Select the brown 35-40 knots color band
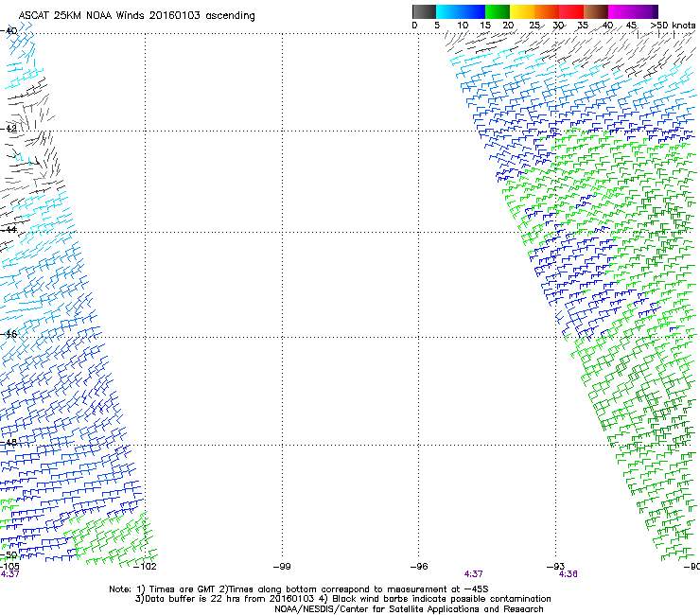The width and height of the screenshot is (700, 615). 596,11
